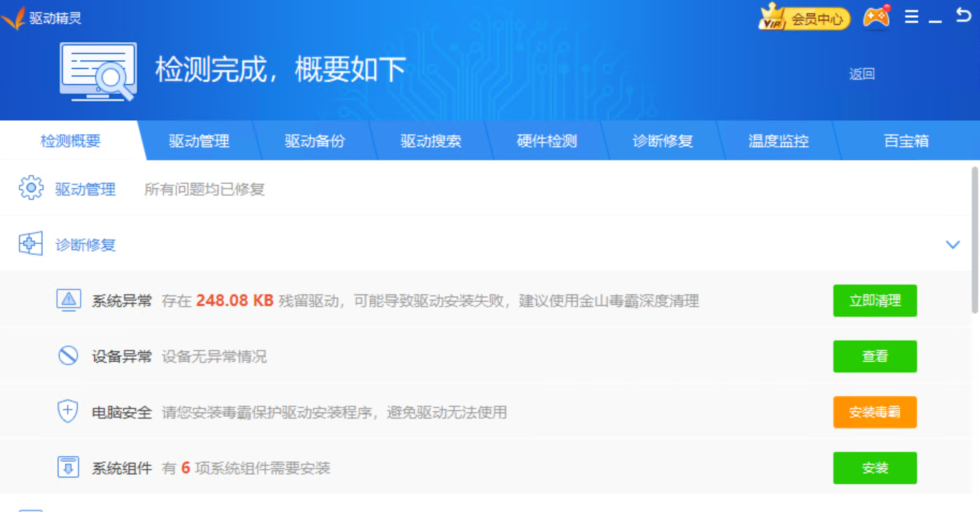Click the back arrow icon at top right
This screenshot has height=512, width=980.
pos(964,15)
